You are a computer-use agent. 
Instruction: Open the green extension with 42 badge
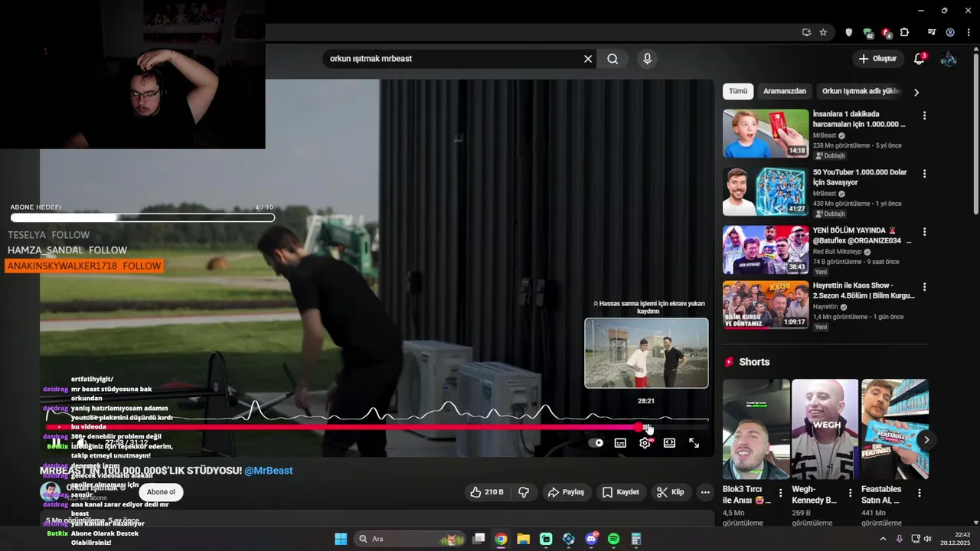867,33
